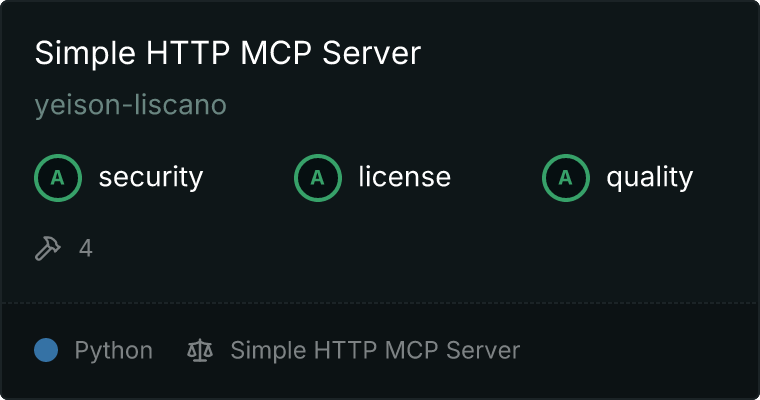Click the quality grade A badge

(x=566, y=178)
